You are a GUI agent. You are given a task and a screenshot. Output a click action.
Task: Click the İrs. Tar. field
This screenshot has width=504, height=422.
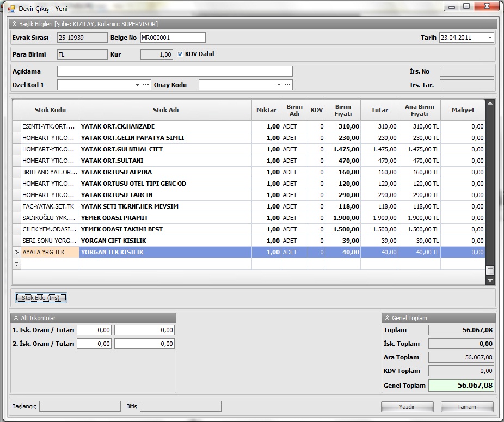coord(466,85)
